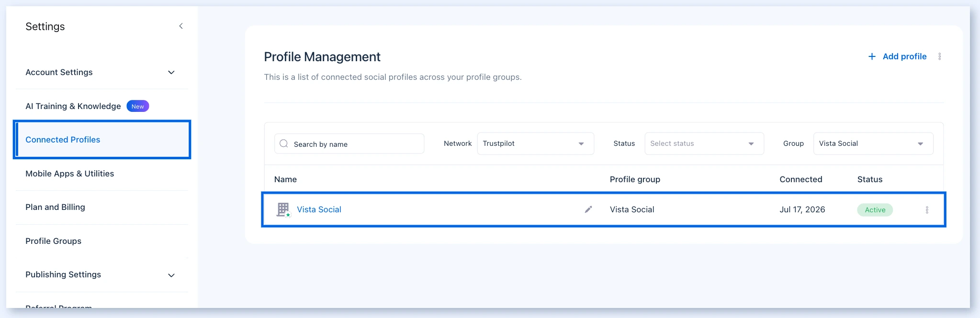Screen dimensions: 980x318
Task: Go to Plan and Billing
Action: (x=55, y=207)
